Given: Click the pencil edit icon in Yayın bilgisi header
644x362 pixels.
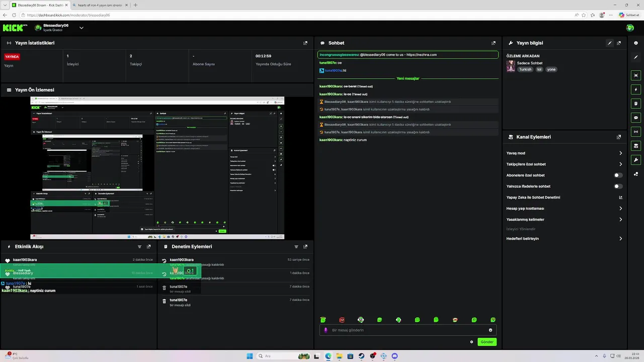Looking at the screenshot, I should pyautogui.click(x=610, y=43).
